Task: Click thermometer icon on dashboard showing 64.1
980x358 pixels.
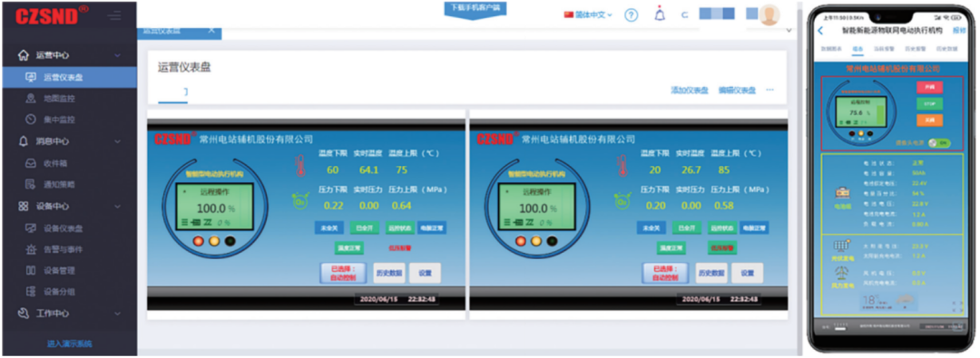Action: tap(300, 166)
